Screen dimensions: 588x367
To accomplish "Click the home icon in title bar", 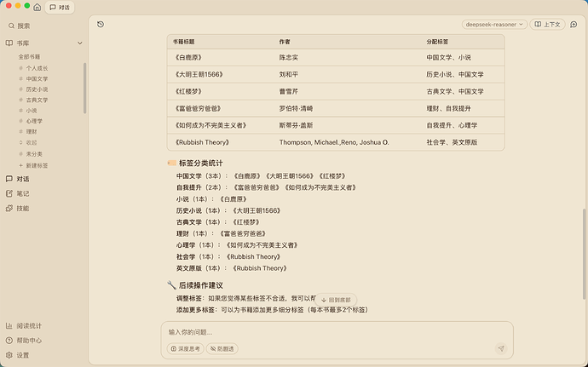I will [37, 7].
